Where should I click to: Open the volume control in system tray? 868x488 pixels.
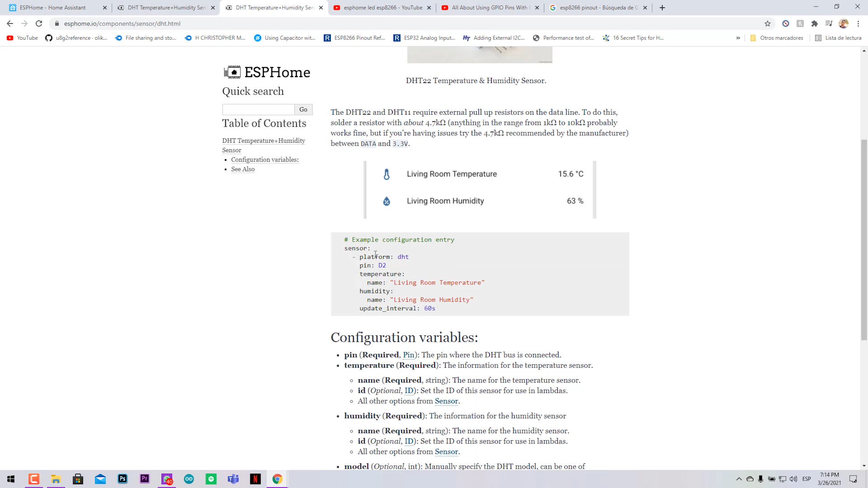[x=793, y=479]
